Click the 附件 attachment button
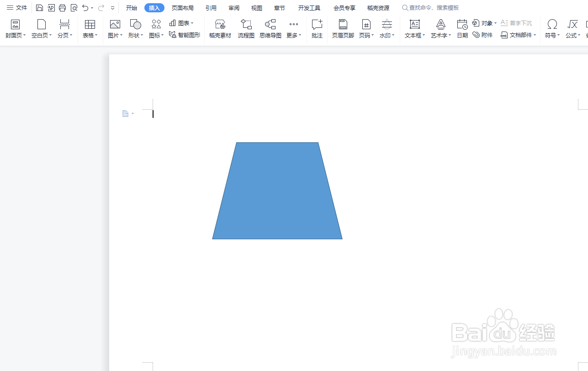The image size is (588, 371). (x=483, y=35)
